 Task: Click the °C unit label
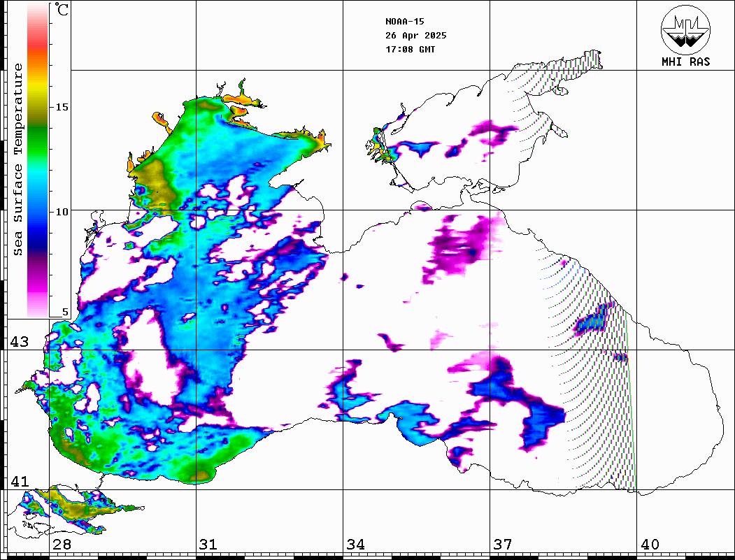click(x=62, y=9)
